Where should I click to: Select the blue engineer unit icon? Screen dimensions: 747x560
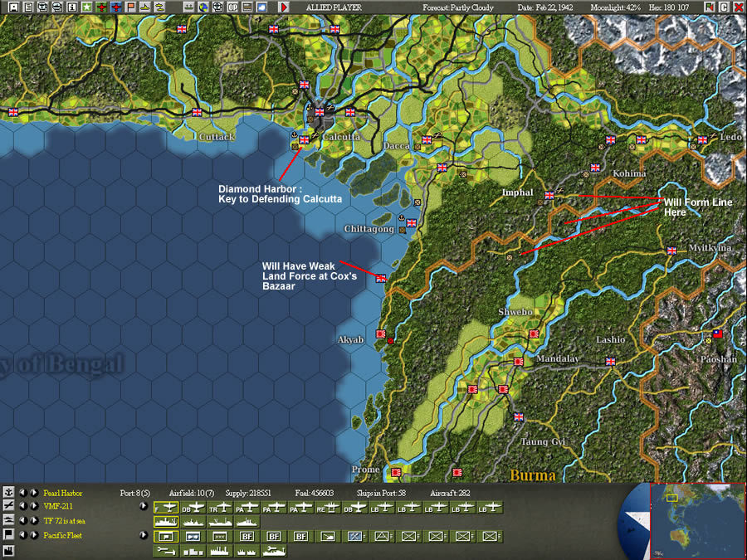pyautogui.click(x=355, y=536)
